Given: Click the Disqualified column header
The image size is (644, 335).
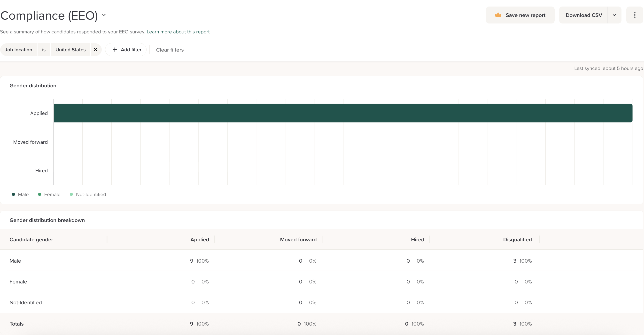Looking at the screenshot, I should 517,239.
